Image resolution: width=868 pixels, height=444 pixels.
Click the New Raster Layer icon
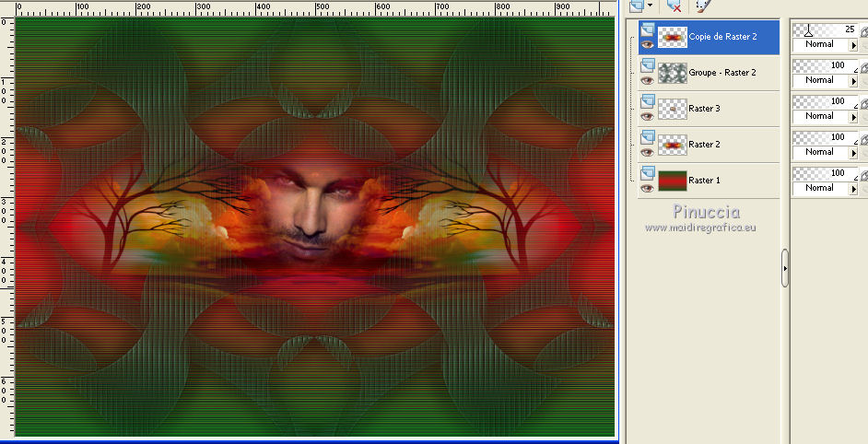637,5
